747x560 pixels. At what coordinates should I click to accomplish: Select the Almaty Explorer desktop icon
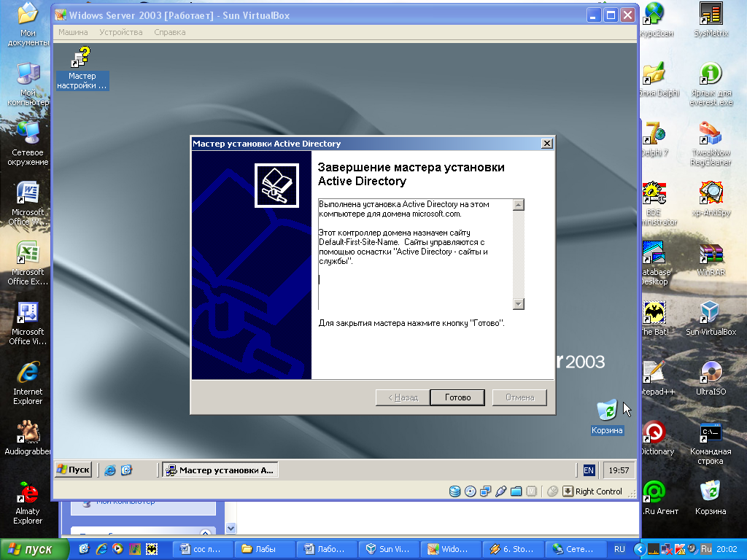pyautogui.click(x=28, y=503)
